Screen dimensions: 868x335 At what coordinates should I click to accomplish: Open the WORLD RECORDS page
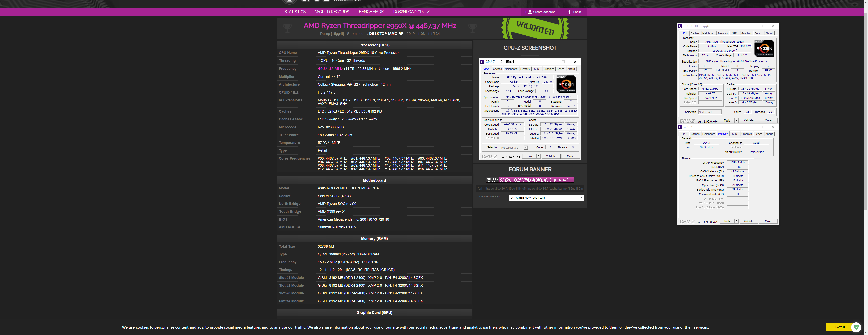pyautogui.click(x=332, y=12)
